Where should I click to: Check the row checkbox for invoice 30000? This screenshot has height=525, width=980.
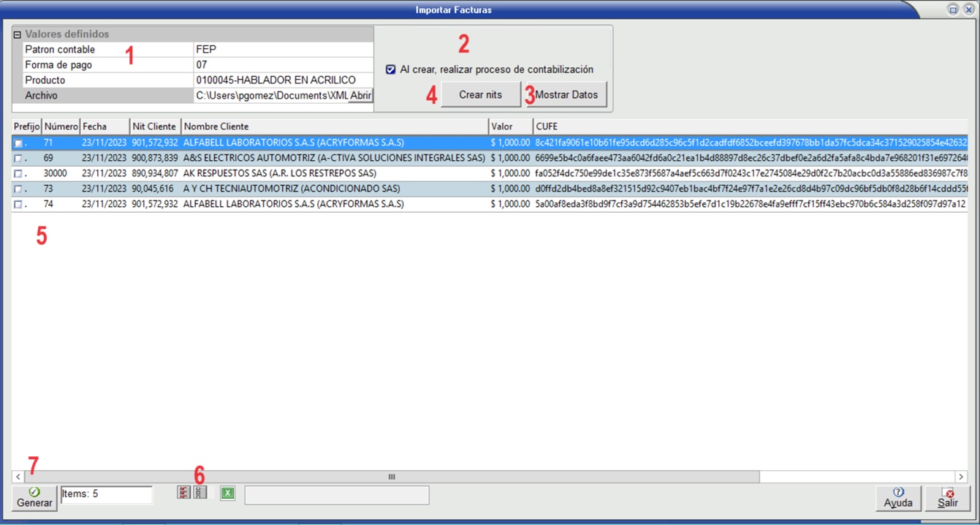pyautogui.click(x=18, y=174)
